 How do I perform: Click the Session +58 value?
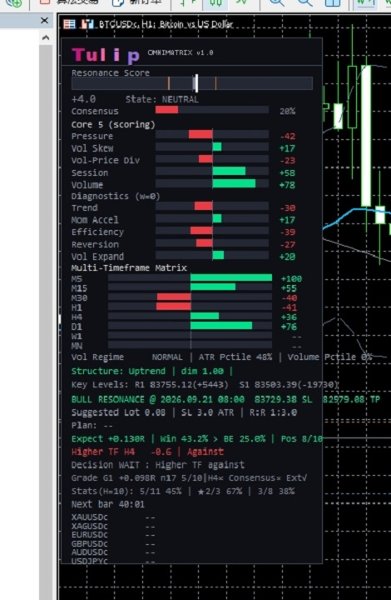point(287,173)
